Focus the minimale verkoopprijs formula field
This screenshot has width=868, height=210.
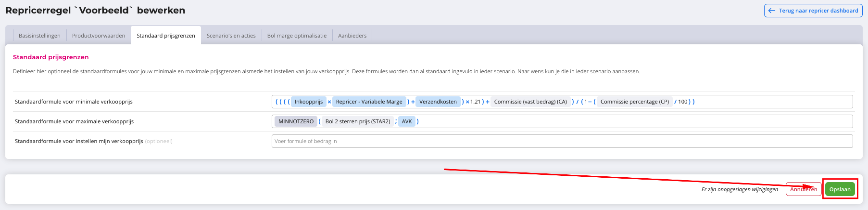[769, 102]
